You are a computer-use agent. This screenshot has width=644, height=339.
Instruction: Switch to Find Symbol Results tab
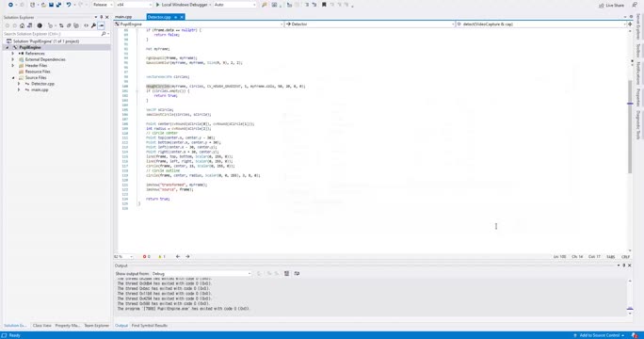tap(150, 326)
